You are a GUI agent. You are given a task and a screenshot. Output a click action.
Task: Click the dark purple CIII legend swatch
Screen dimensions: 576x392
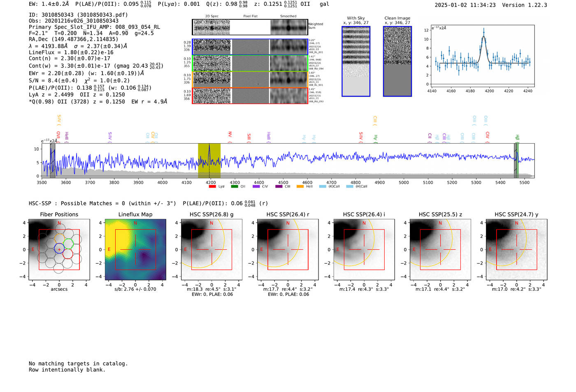click(x=279, y=186)
